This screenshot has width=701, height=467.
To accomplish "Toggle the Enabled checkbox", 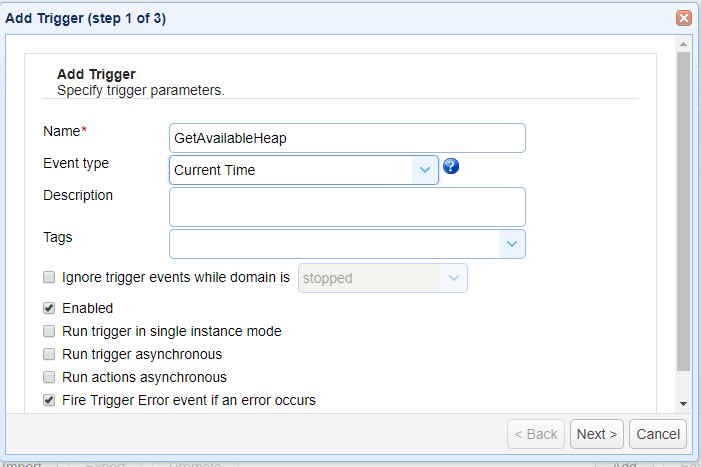I will (49, 308).
